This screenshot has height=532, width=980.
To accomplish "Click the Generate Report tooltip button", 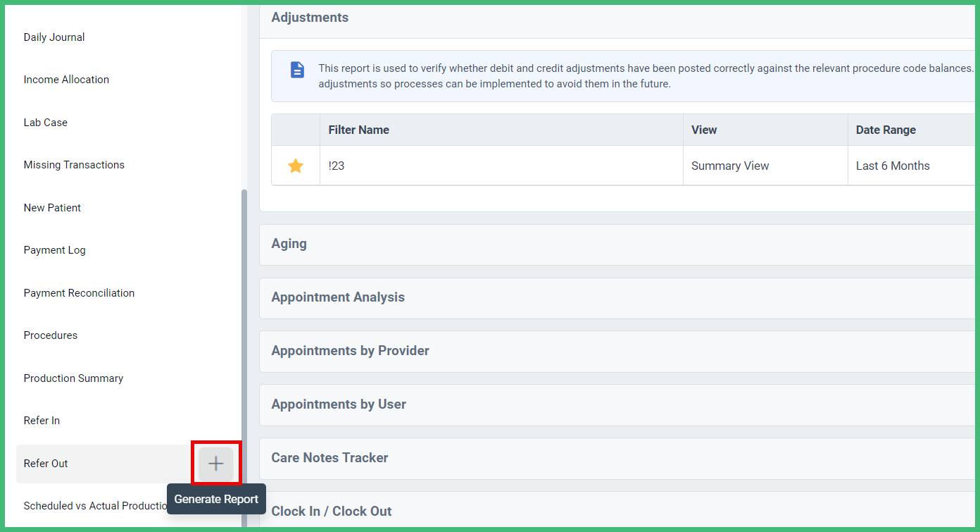I will pos(216,499).
